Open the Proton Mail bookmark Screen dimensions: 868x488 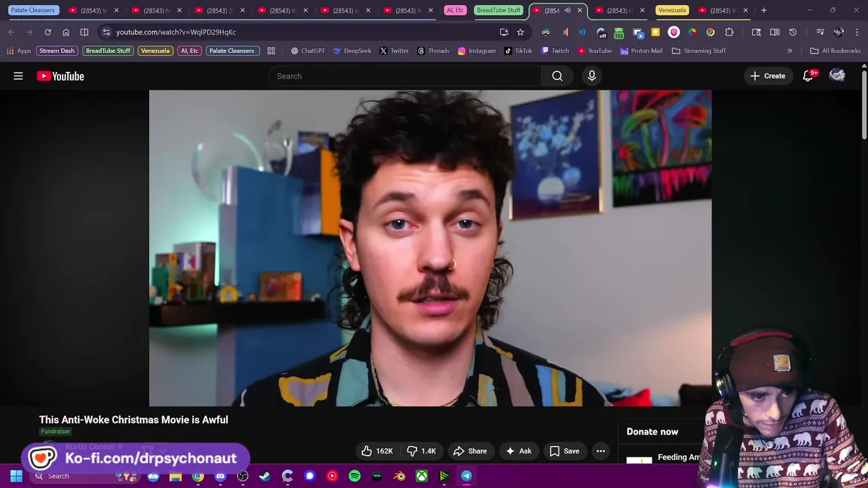641,51
